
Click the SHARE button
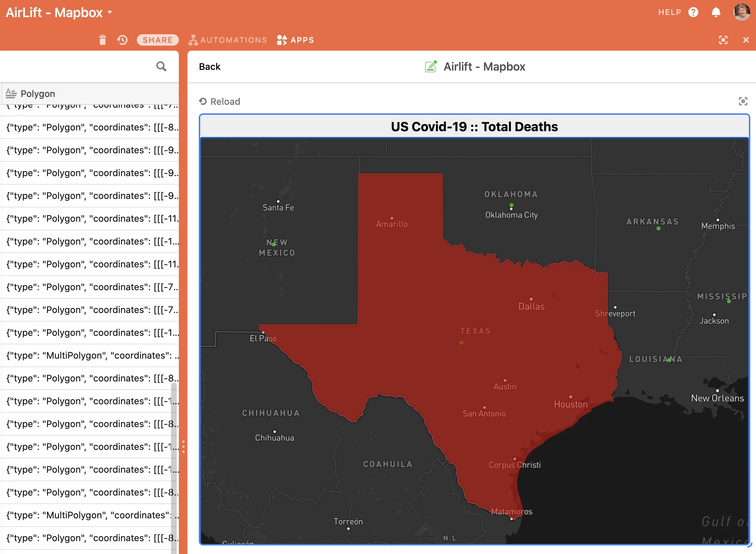[157, 40]
